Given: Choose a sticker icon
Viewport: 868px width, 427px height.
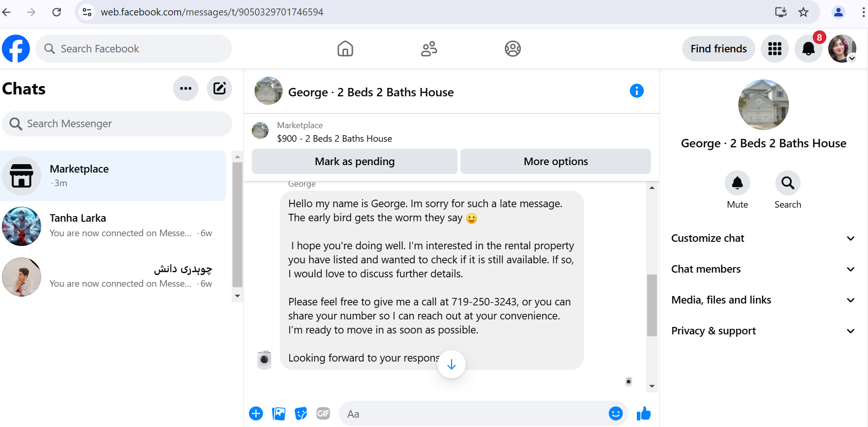Looking at the screenshot, I should [x=301, y=413].
